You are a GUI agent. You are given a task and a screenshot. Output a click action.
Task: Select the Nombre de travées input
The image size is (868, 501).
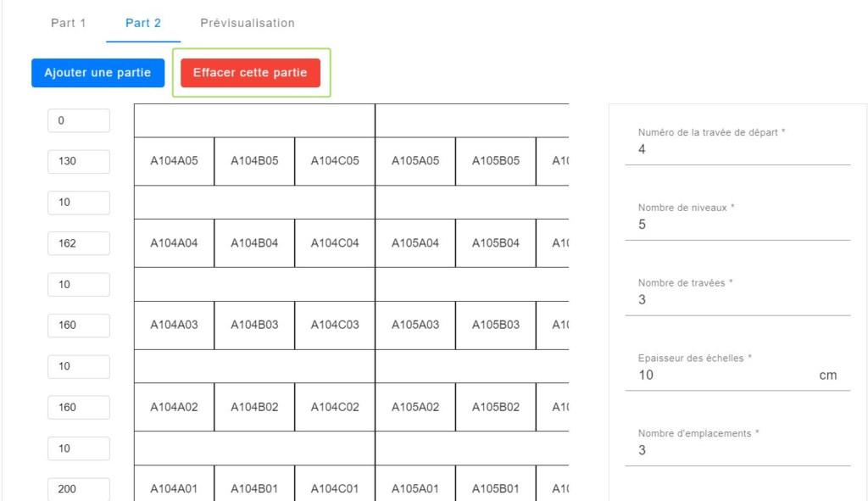[737, 300]
